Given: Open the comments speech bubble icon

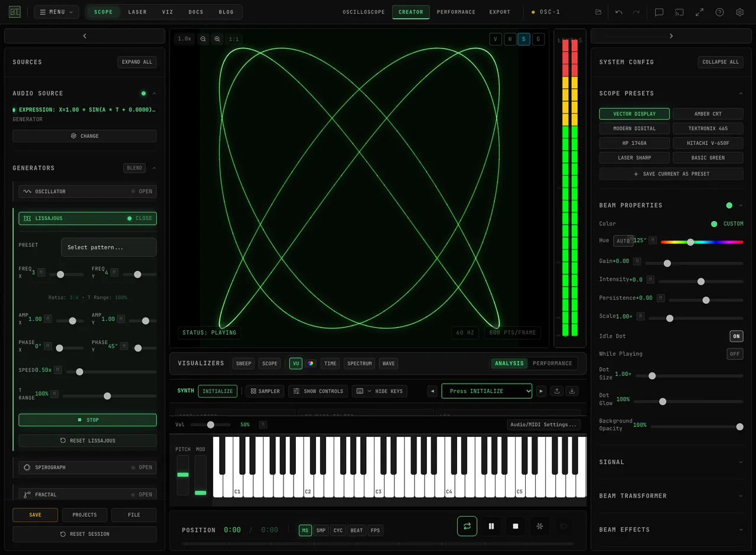Looking at the screenshot, I should (659, 12).
